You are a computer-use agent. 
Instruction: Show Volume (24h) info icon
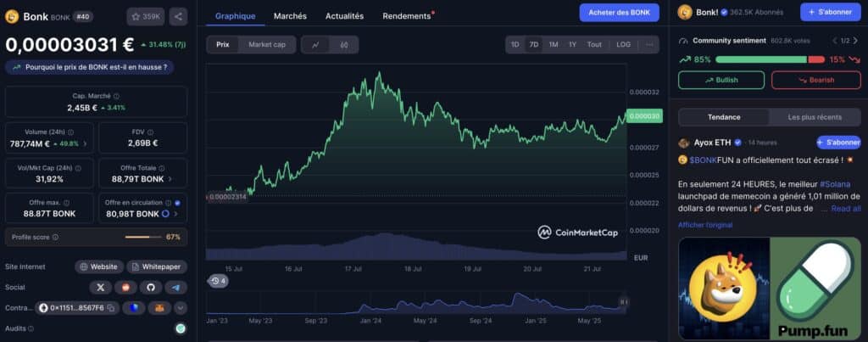coord(70,132)
